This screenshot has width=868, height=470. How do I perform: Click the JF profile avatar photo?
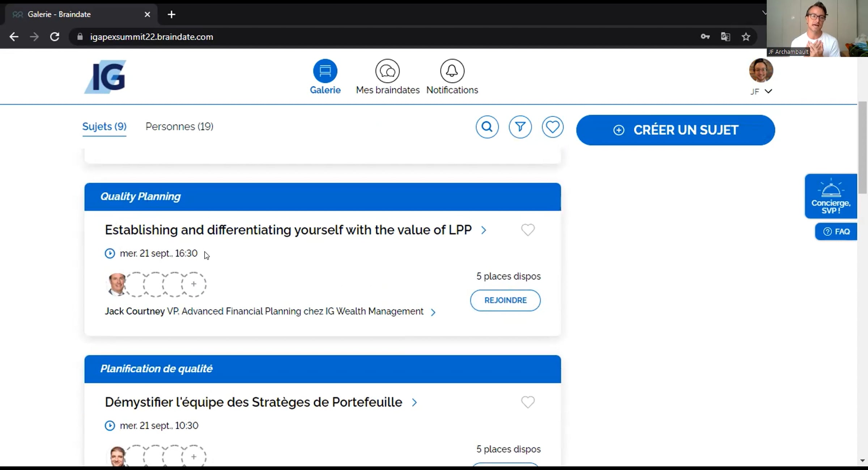coord(761,70)
